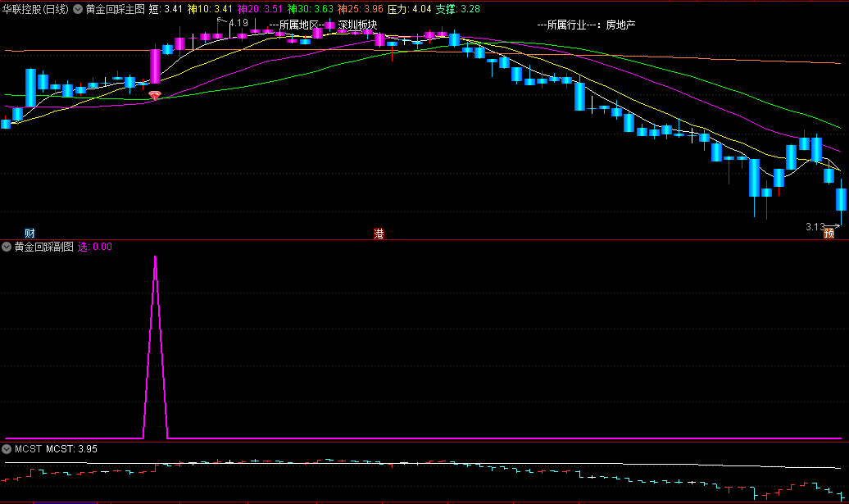Click the 港 marker on the timeline
849x504 pixels.
tap(379, 234)
